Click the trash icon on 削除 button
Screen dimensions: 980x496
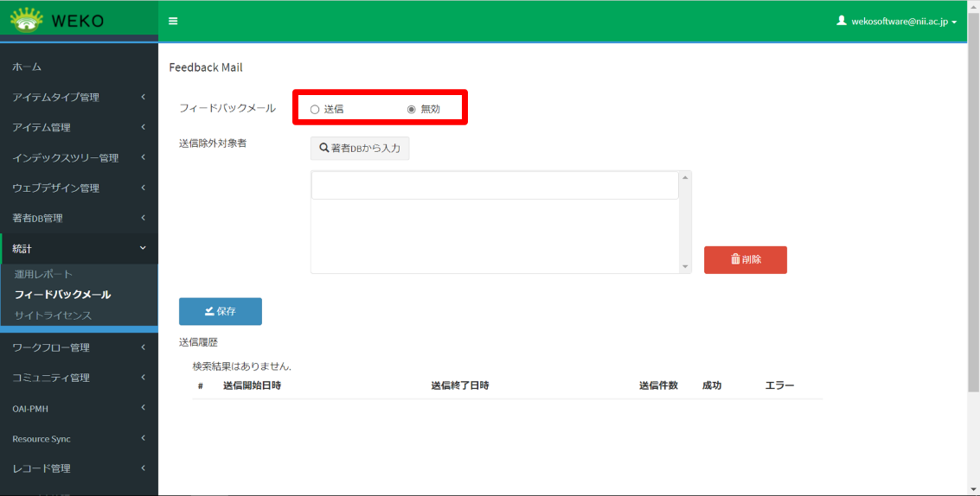pos(735,259)
